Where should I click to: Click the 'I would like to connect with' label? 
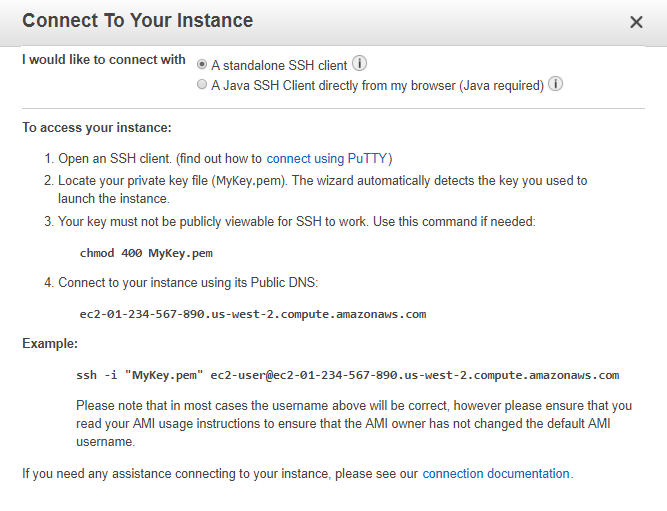(x=103, y=60)
